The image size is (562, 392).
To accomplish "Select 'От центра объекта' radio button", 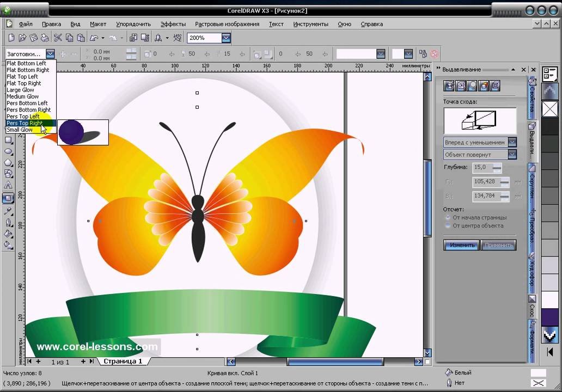I will 448,225.
